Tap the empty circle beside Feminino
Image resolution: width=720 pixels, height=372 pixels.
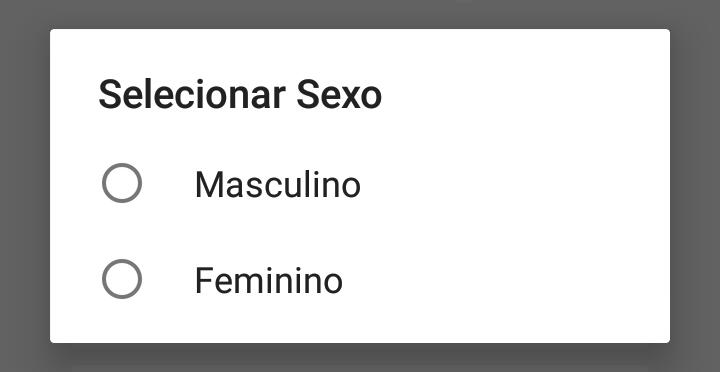pos(122,279)
